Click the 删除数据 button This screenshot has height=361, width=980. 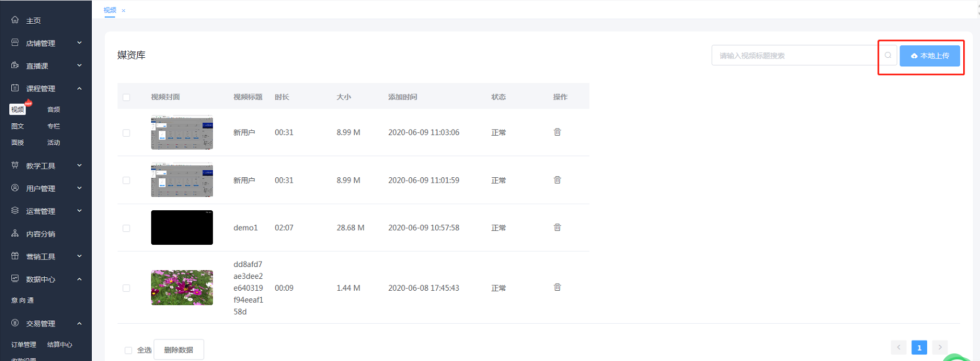[x=179, y=350]
